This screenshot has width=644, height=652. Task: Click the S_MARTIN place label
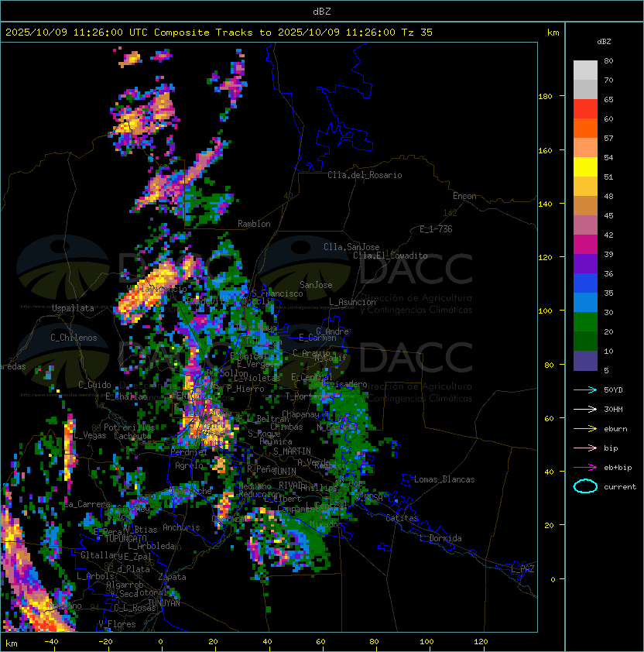tap(292, 451)
